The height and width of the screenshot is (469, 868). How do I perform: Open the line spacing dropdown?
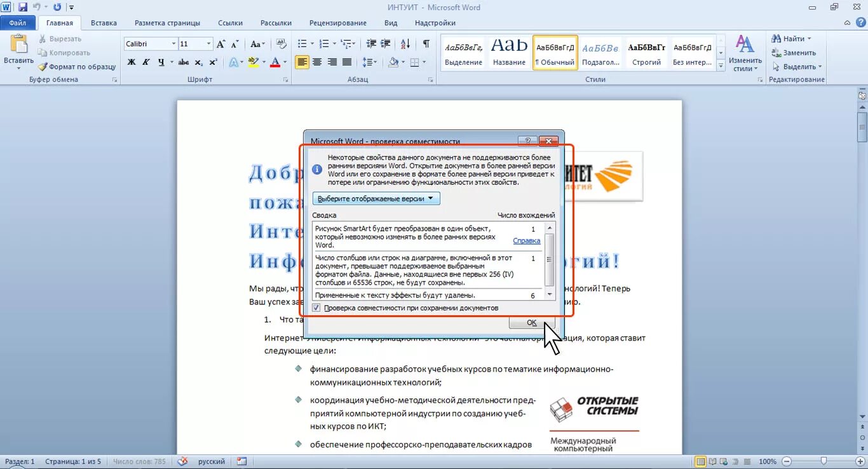click(x=369, y=62)
